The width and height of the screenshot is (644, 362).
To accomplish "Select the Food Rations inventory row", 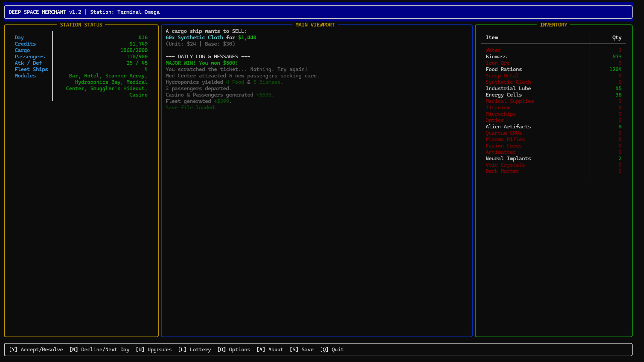I will coord(503,69).
